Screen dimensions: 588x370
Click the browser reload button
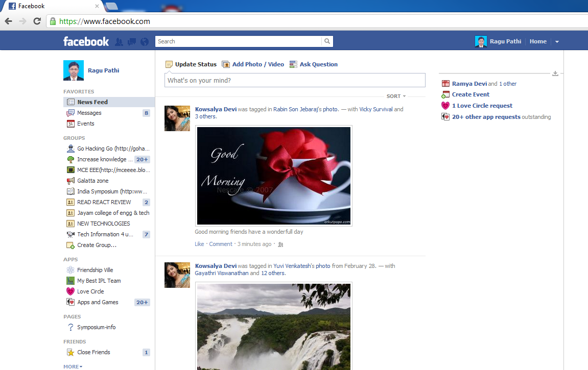(37, 21)
